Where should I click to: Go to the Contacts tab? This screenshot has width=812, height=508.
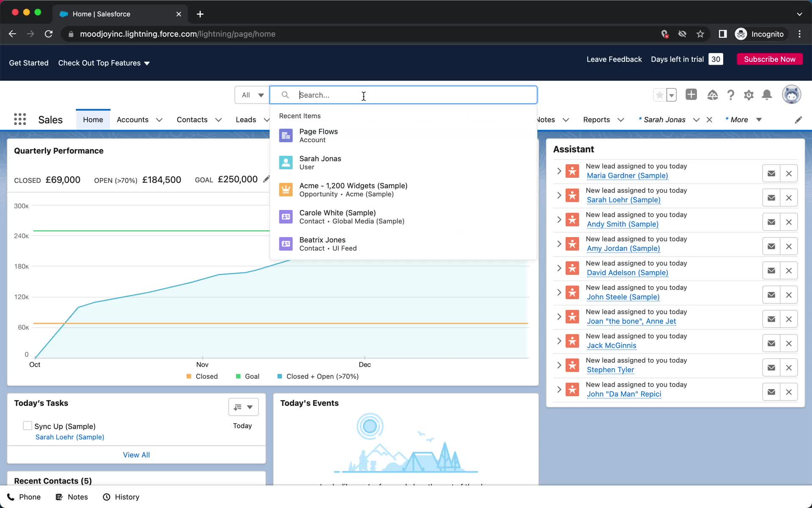pos(192,120)
